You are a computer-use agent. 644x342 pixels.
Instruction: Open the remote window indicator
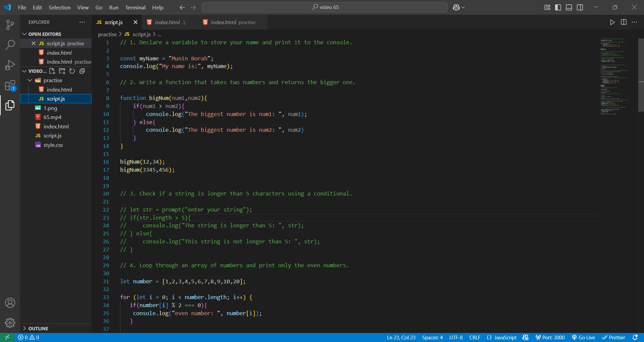pos(7,337)
